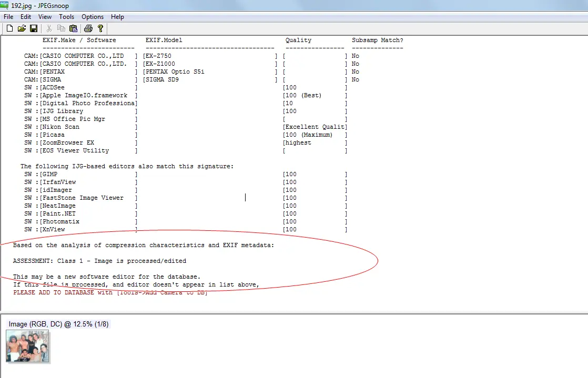Open About via question mark icon
The height and width of the screenshot is (378, 588).
[100, 28]
